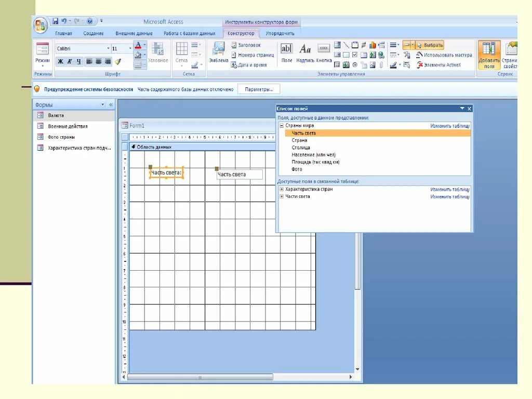This screenshot has width=532, height=399.
Task: Select the line control tool
Action: [345, 45]
